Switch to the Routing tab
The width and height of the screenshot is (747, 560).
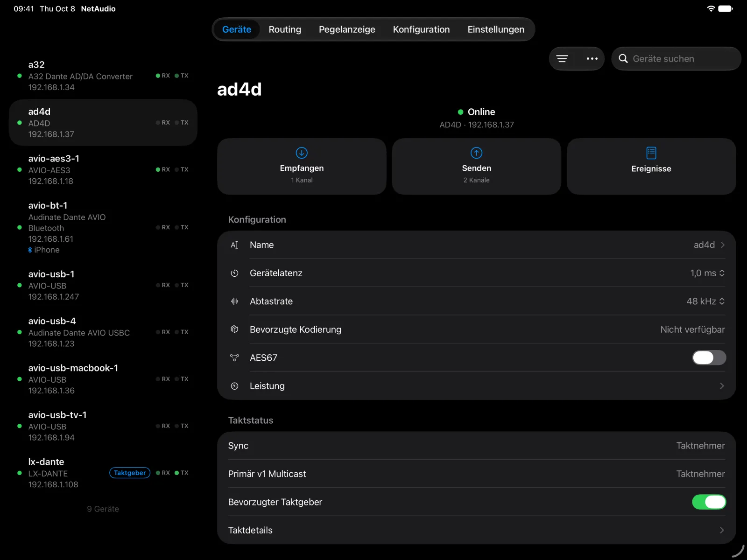coord(285,29)
